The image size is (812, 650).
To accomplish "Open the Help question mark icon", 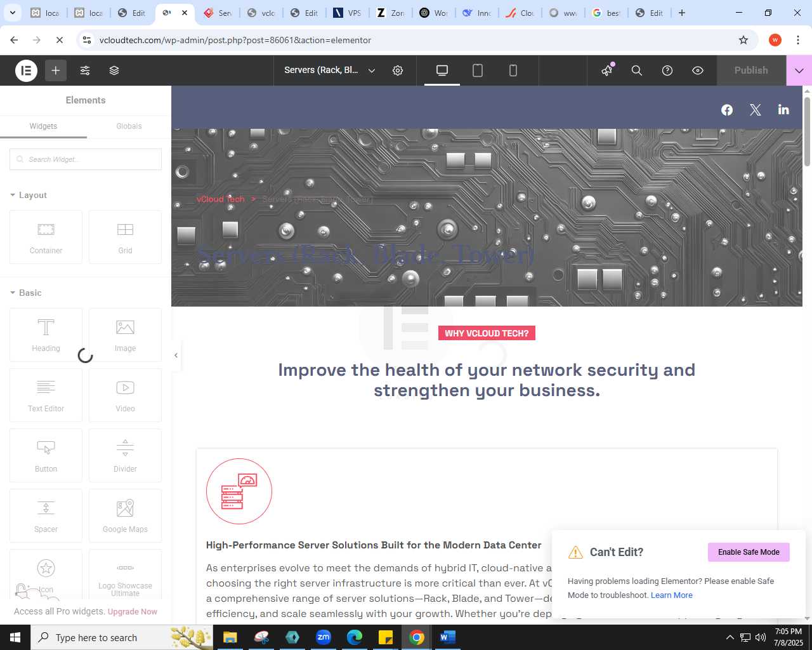I will tap(667, 70).
